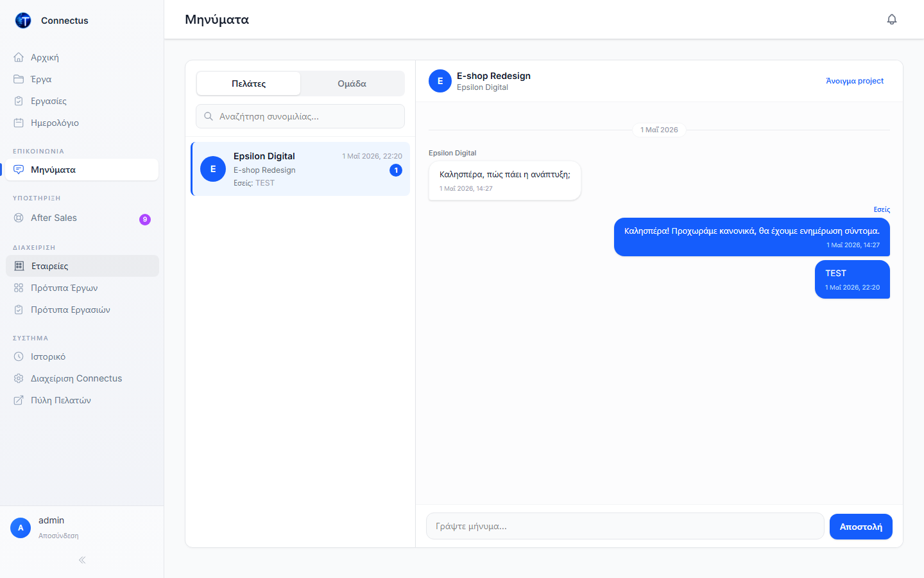
Task: Open After Sales section label
Action: coord(54,218)
